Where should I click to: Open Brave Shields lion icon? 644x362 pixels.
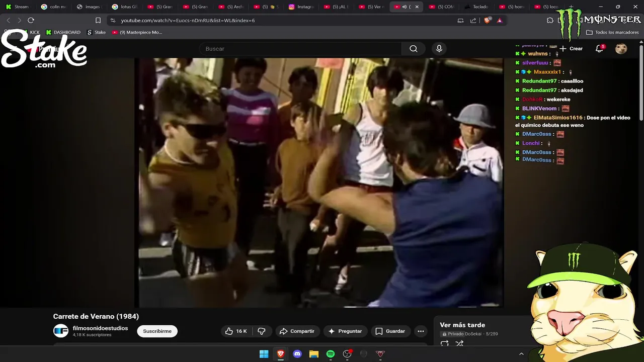coord(487,21)
